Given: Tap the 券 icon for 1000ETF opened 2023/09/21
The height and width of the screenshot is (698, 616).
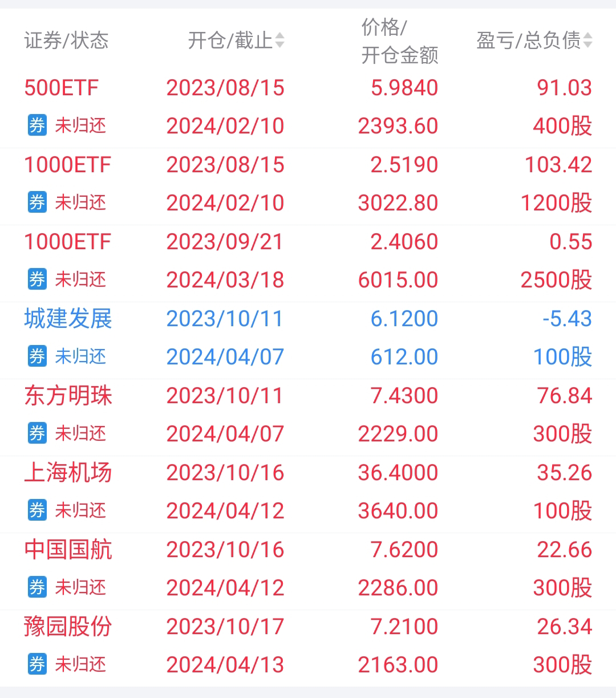Looking at the screenshot, I should click(37, 279).
